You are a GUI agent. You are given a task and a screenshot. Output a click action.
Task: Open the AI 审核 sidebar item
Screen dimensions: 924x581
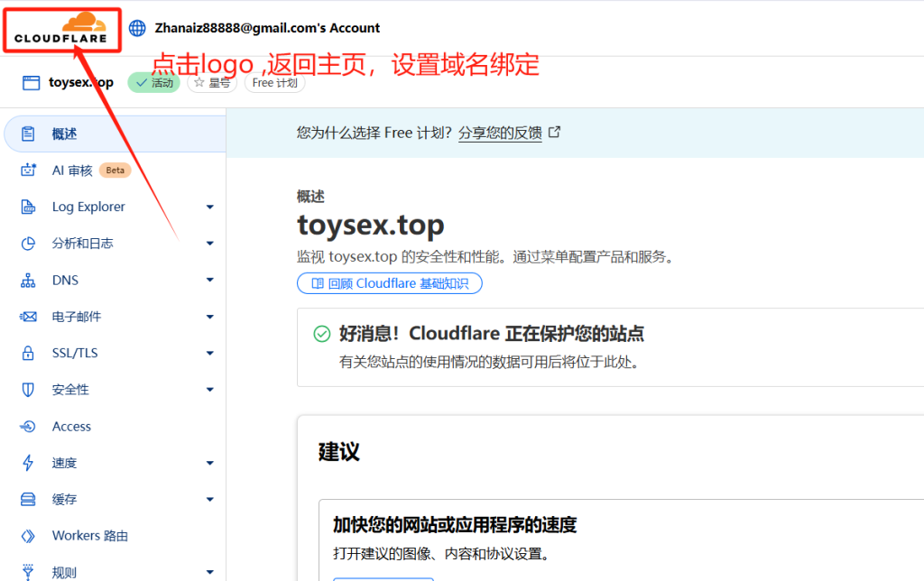115,171
